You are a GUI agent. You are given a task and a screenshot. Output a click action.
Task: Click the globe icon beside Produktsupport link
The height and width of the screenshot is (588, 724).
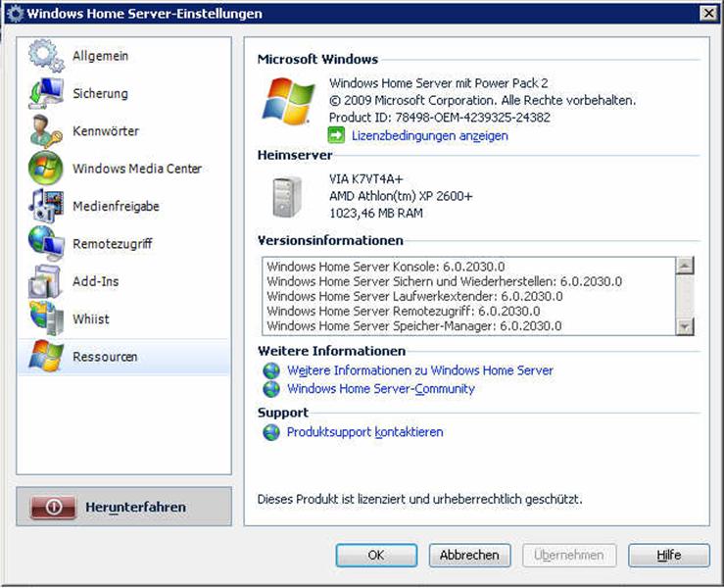coord(271,432)
